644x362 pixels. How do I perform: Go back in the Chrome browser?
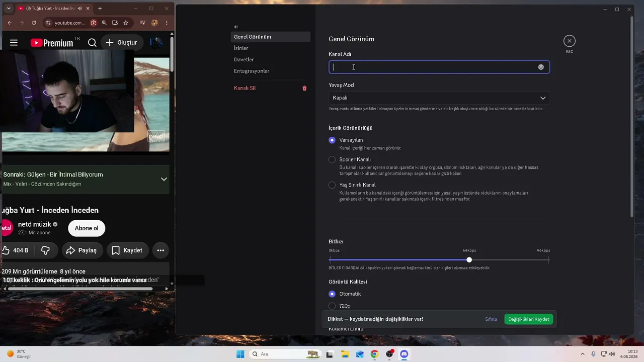coord(10,23)
